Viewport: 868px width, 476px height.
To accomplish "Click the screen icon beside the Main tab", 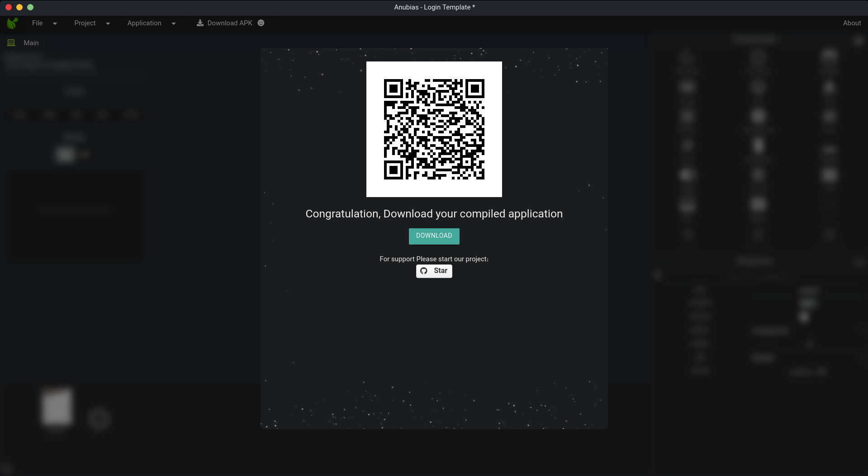I will click(x=11, y=42).
